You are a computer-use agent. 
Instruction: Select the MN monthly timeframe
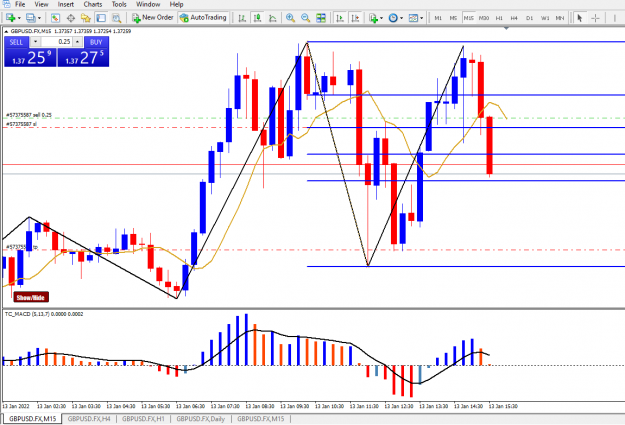coord(560,18)
